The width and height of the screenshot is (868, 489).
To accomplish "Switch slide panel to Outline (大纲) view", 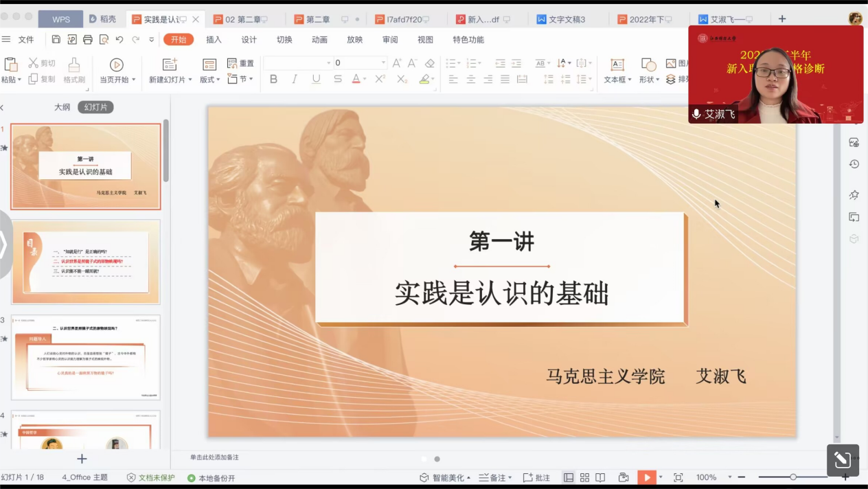I will (62, 107).
